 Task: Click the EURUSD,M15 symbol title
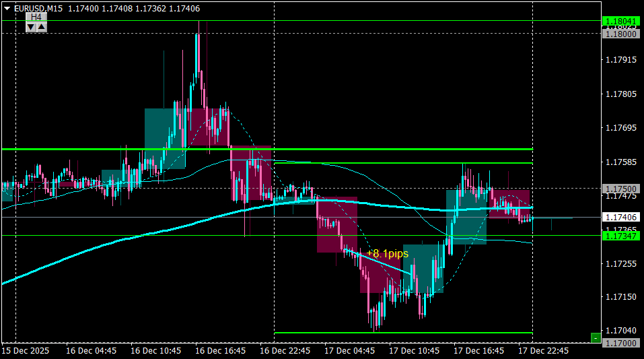pyautogui.click(x=38, y=8)
